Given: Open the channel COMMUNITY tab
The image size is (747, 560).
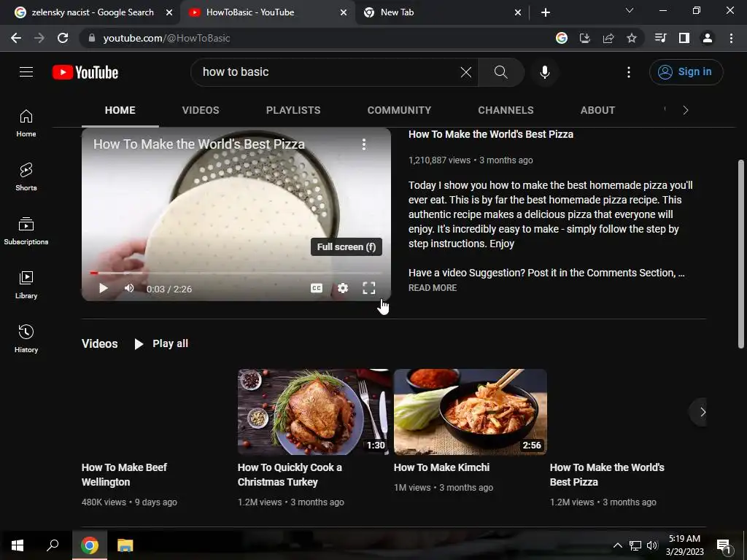Looking at the screenshot, I should (x=399, y=110).
